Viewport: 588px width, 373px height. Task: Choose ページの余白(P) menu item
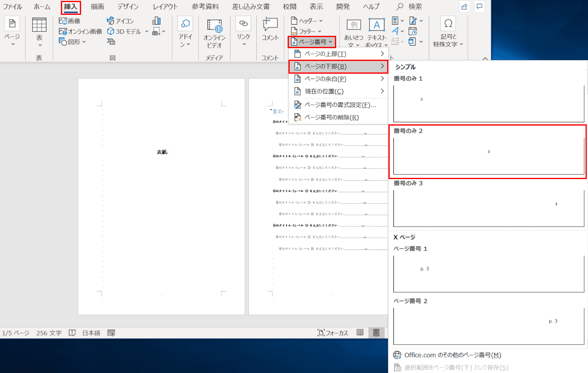pos(338,79)
